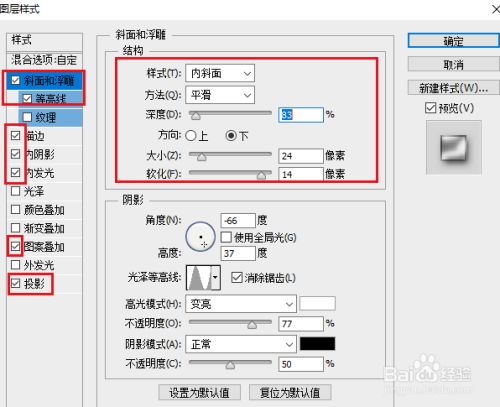The image size is (500, 407).
Task: Uncheck the 投影 checkbox
Action: (x=15, y=283)
